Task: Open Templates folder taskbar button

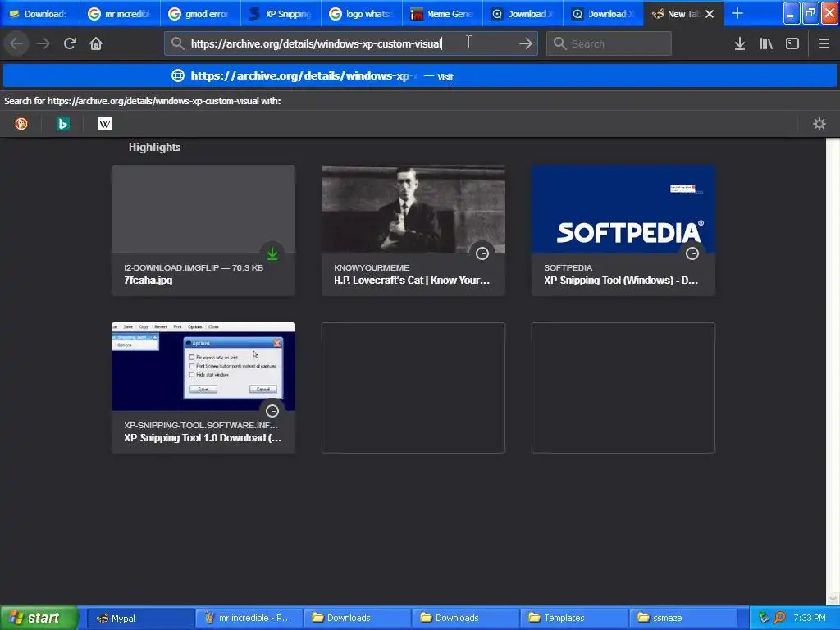Action: point(573,618)
